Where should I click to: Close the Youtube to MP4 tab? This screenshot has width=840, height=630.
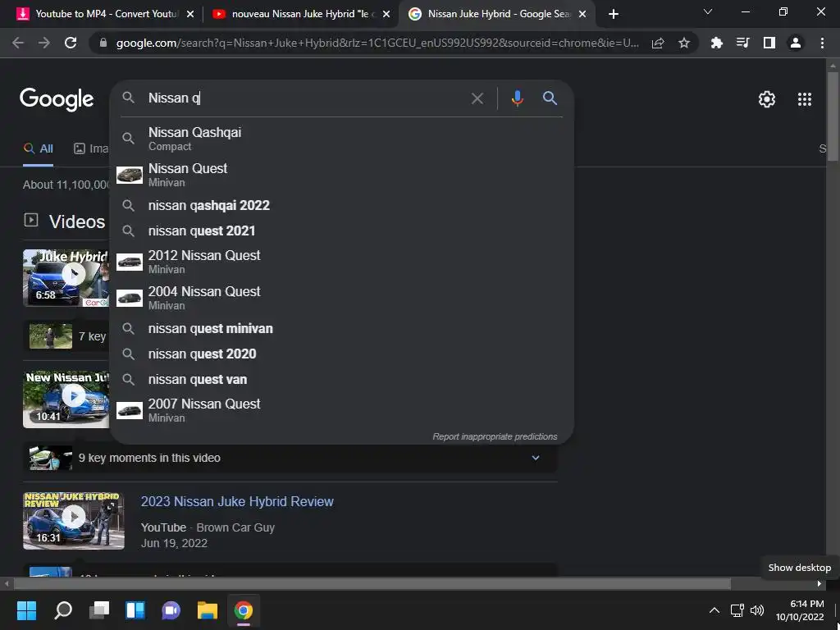click(x=190, y=14)
